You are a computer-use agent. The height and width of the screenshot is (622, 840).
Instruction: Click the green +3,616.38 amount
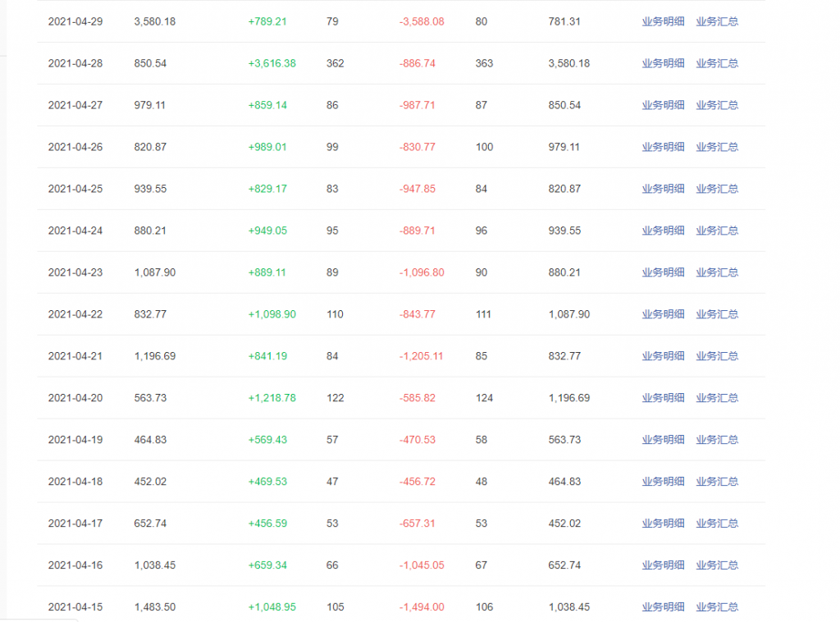click(x=272, y=63)
